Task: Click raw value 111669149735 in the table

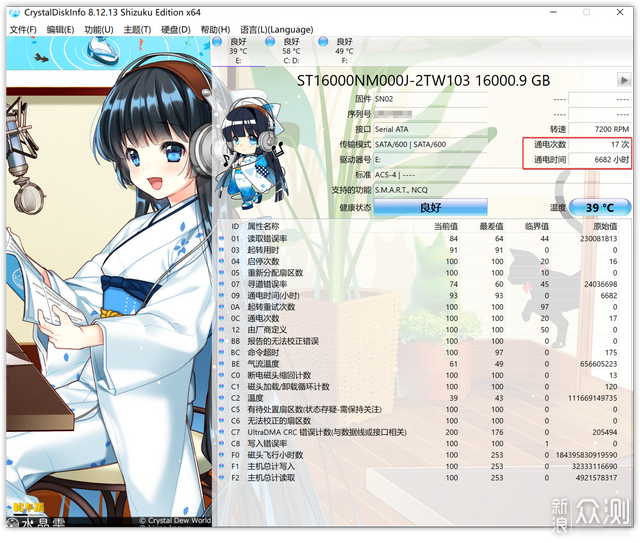Action: 593,398
